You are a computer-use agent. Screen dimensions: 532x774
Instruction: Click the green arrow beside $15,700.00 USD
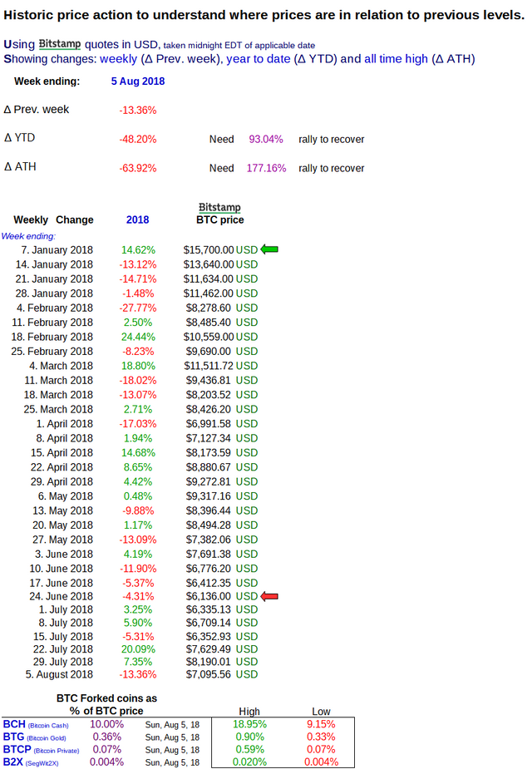(x=269, y=249)
